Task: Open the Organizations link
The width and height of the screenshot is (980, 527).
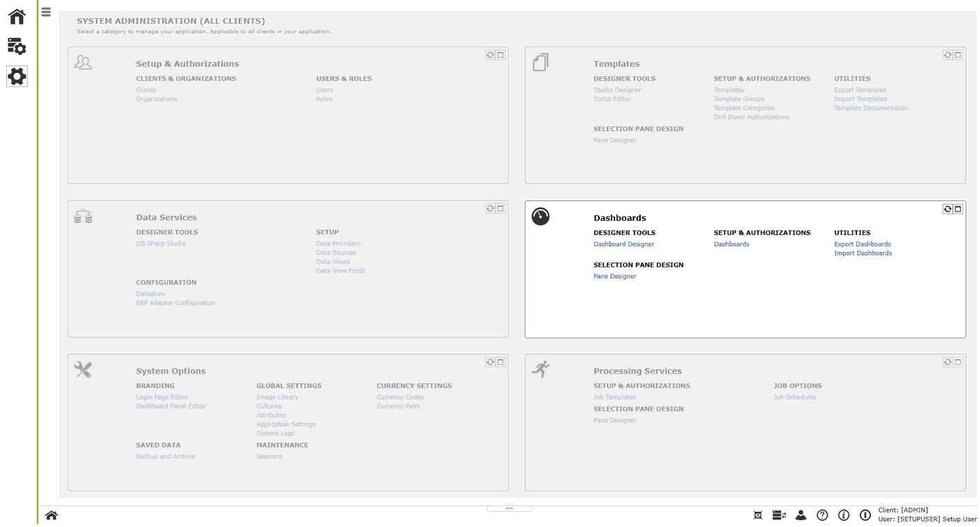Action: (x=157, y=99)
